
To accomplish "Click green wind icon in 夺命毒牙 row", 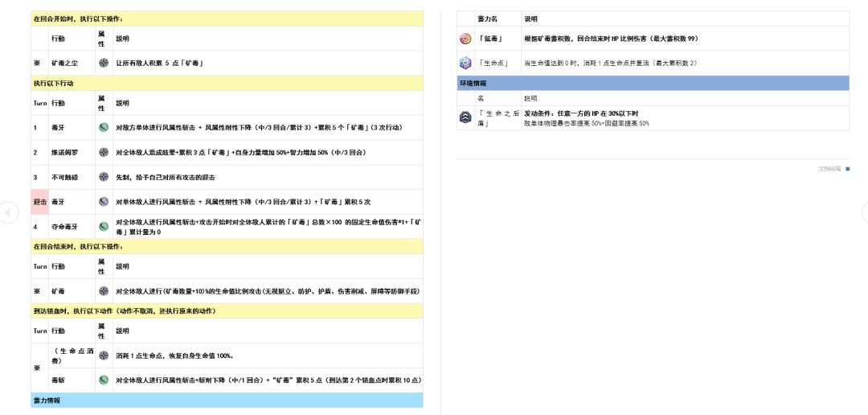I will tap(104, 226).
